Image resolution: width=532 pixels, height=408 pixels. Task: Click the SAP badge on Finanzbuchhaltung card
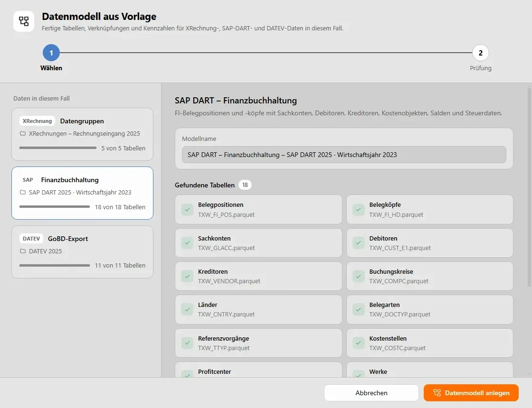[28, 180]
